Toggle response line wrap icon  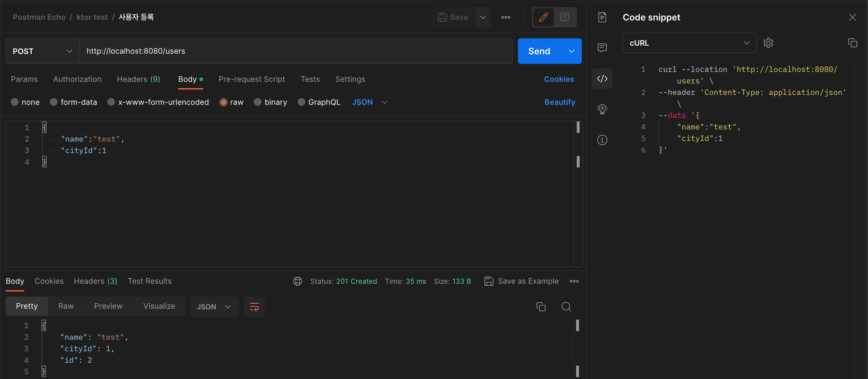click(x=254, y=306)
